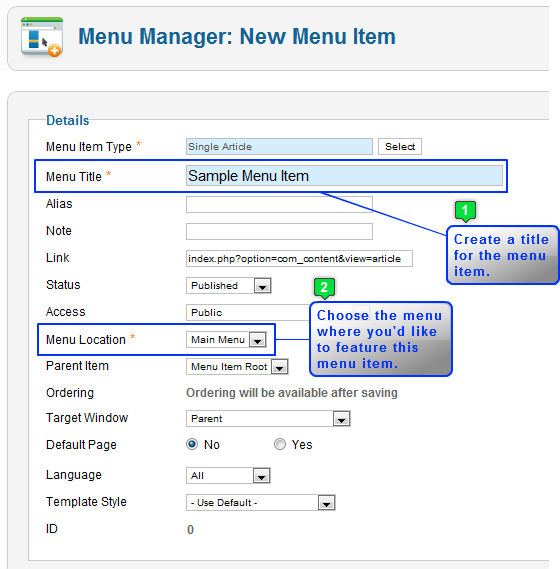The height and width of the screenshot is (569, 560).
Task: Click the Create a title callout box
Action: pos(503,255)
